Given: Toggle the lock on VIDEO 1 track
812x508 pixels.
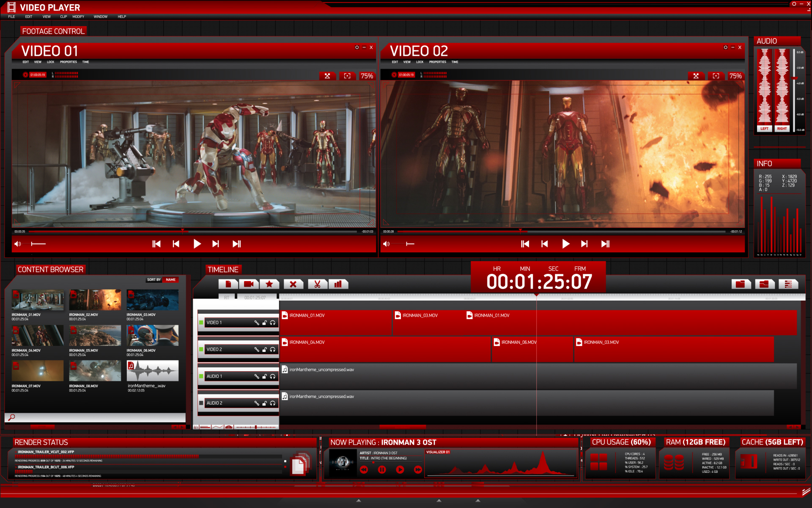Looking at the screenshot, I should pos(265,323).
